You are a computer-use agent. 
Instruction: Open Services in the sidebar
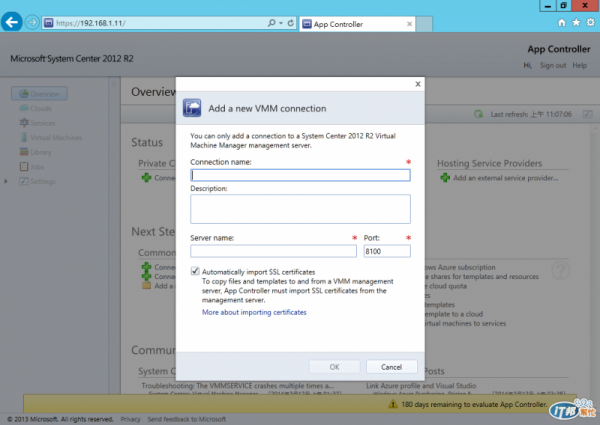pyautogui.click(x=42, y=123)
